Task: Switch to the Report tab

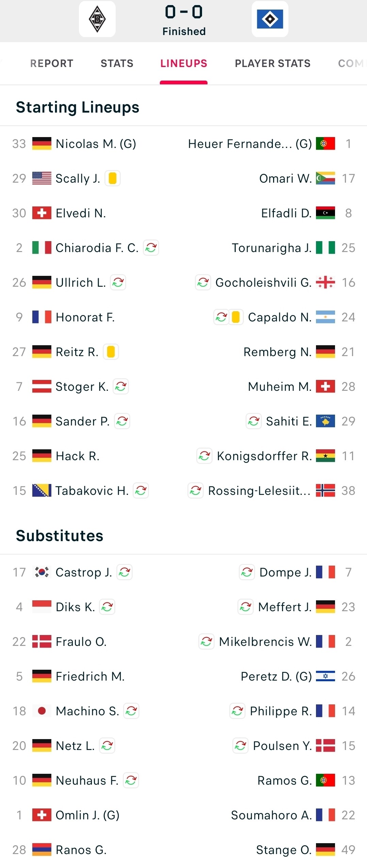Action: (x=52, y=63)
